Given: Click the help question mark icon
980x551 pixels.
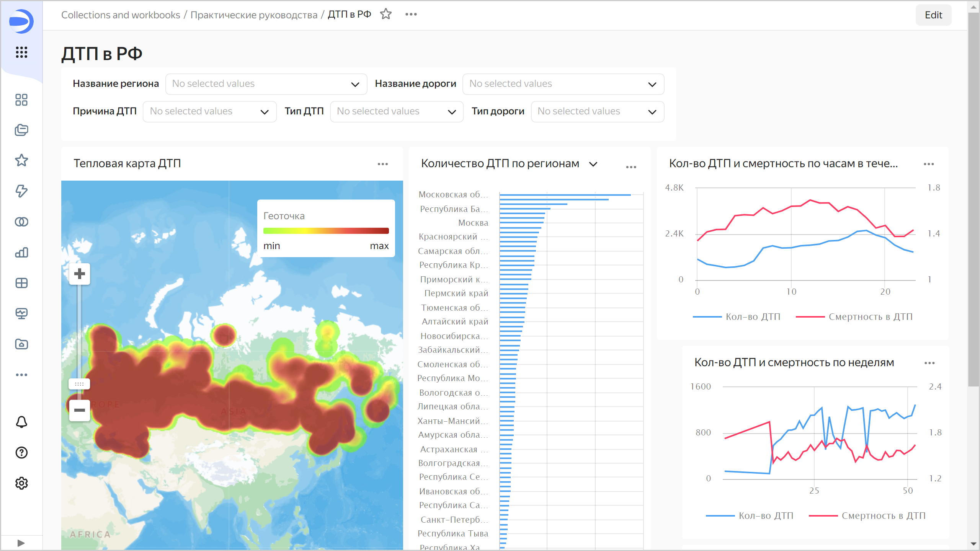Looking at the screenshot, I should tap(21, 453).
